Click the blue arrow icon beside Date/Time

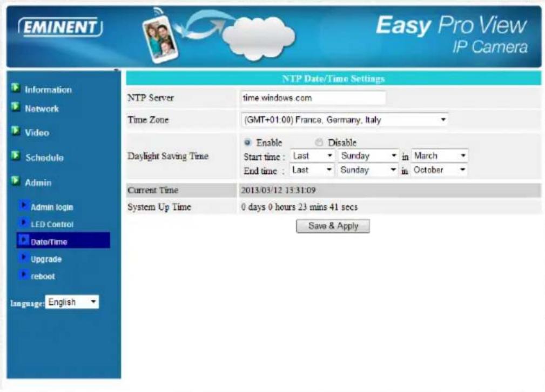click(x=24, y=240)
